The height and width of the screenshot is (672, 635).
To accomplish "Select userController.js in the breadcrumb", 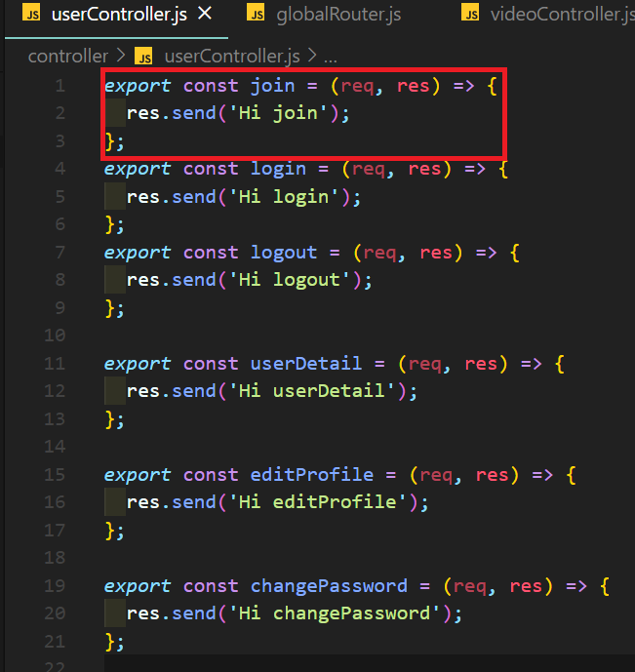I will (x=232, y=57).
